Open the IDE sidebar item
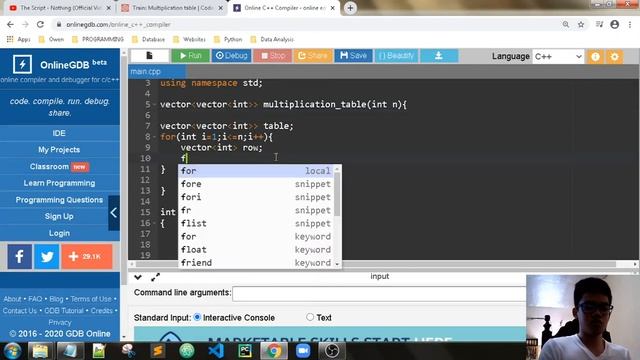This screenshot has width=640, height=360. coord(60,133)
